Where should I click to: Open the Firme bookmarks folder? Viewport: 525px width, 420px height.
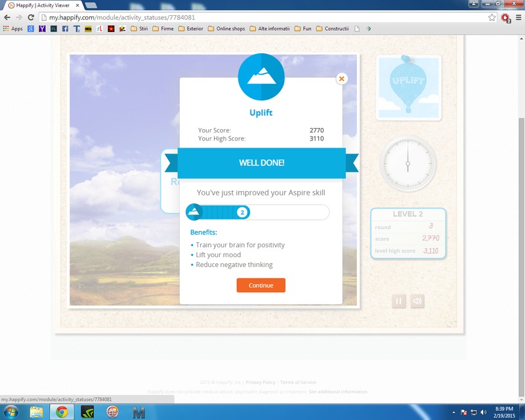[163, 29]
